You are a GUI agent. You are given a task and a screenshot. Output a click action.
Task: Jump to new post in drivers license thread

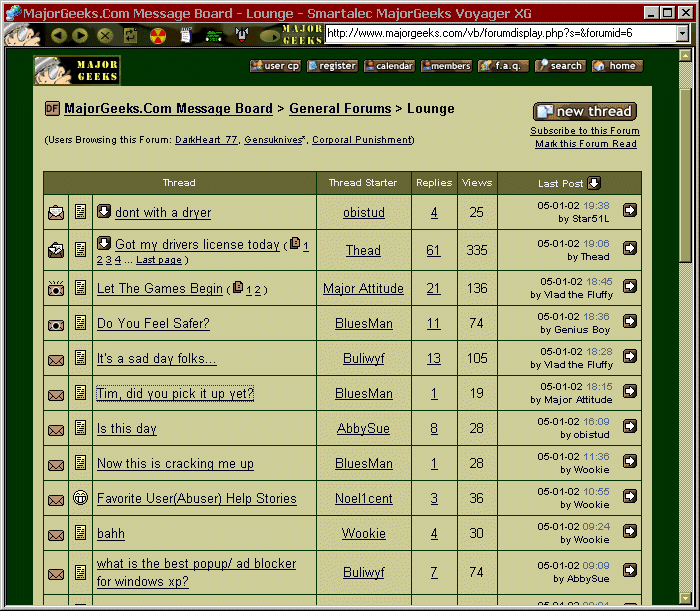[x=104, y=243]
